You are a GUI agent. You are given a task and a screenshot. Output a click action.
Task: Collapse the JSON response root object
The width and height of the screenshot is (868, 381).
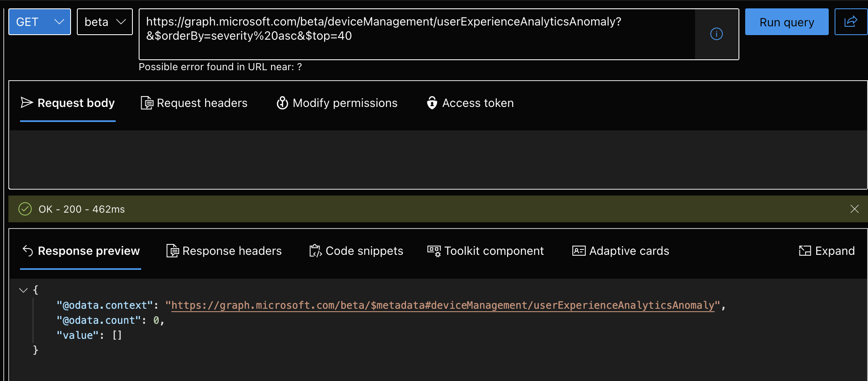pyautogui.click(x=23, y=290)
